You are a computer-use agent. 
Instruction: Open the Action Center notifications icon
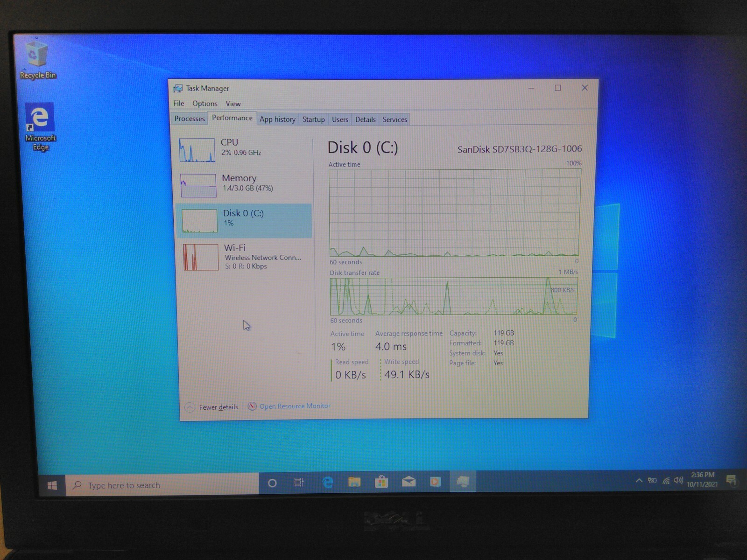tap(731, 480)
